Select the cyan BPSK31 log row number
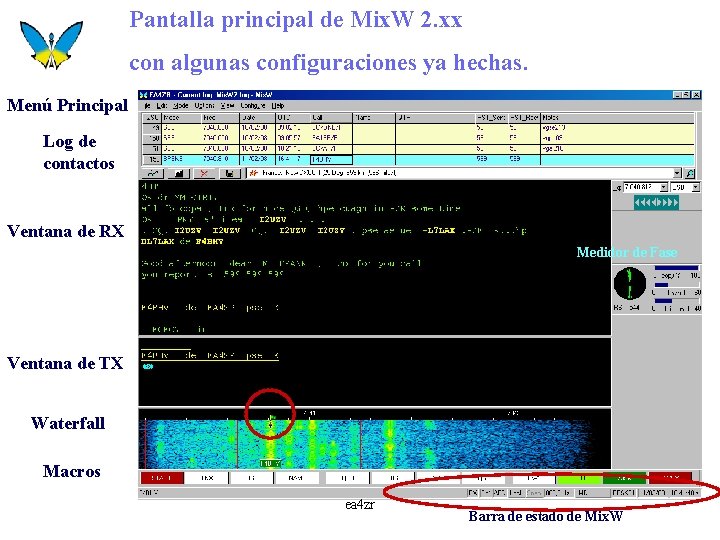Image resolution: width=720 pixels, height=540 pixels. pyautogui.click(x=152, y=159)
